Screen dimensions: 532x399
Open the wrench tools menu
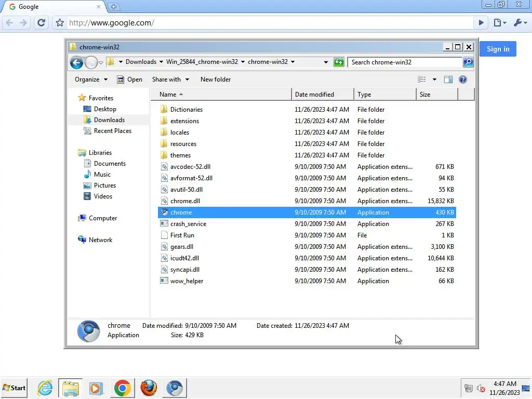click(x=520, y=23)
